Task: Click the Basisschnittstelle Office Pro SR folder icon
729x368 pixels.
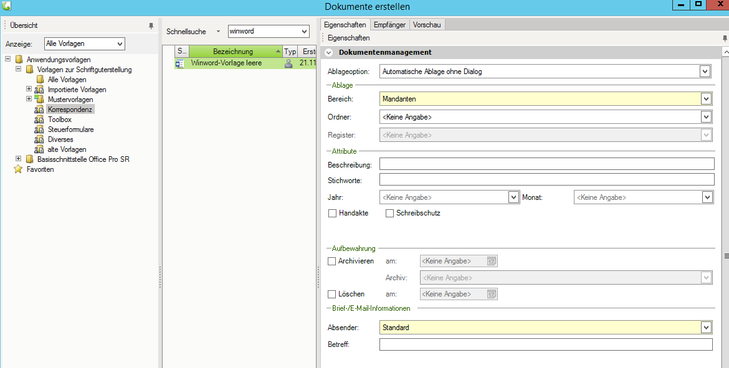Action: (29, 159)
